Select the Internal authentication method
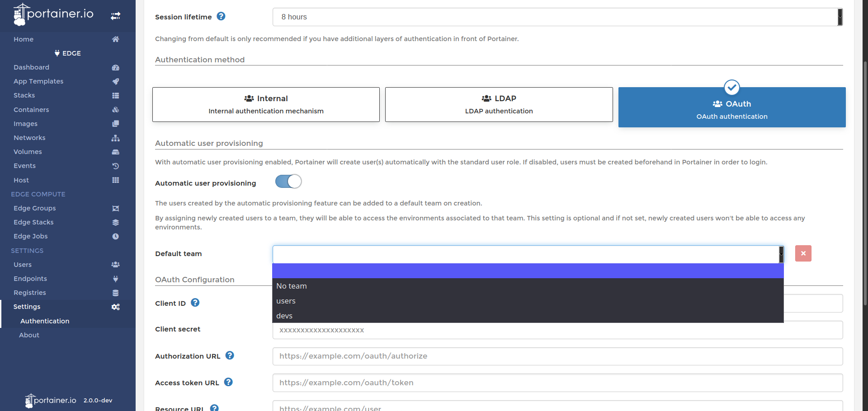The width and height of the screenshot is (868, 411). tap(266, 104)
